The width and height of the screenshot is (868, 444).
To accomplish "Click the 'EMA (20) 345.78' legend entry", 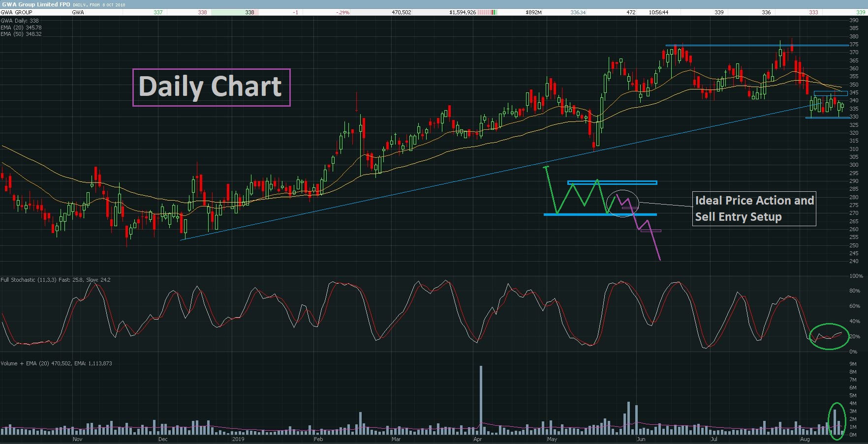I will point(21,28).
